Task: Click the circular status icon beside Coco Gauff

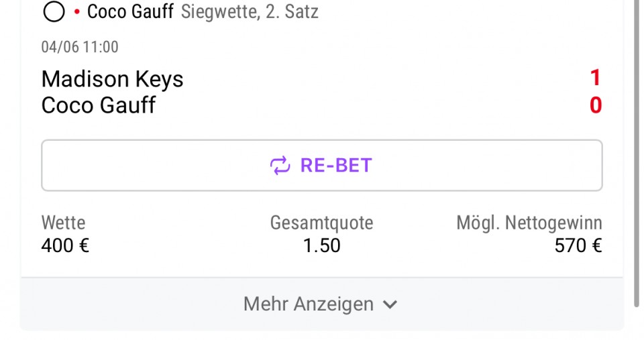Action: pyautogui.click(x=54, y=11)
